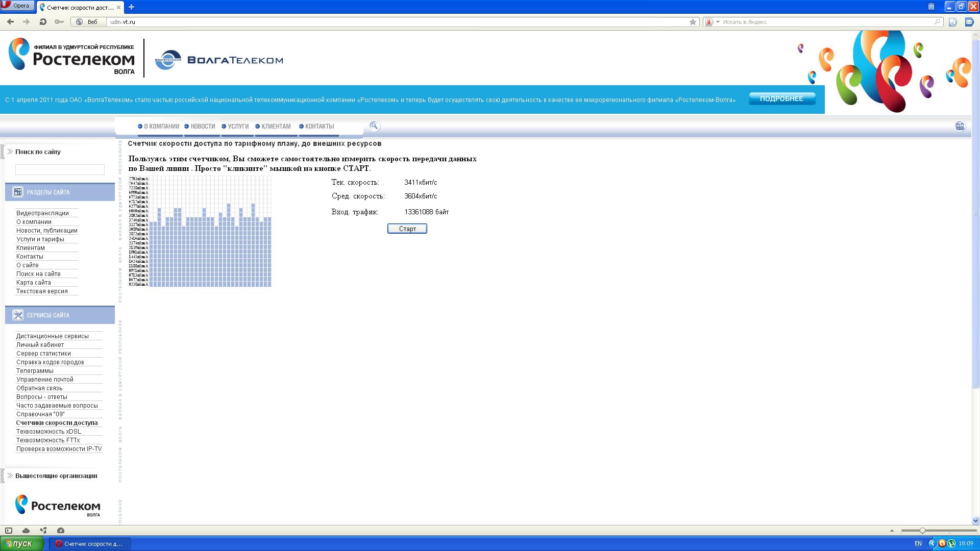The width and height of the screenshot is (980, 551).
Task: Click scrollbar down arrow
Action: point(975,521)
